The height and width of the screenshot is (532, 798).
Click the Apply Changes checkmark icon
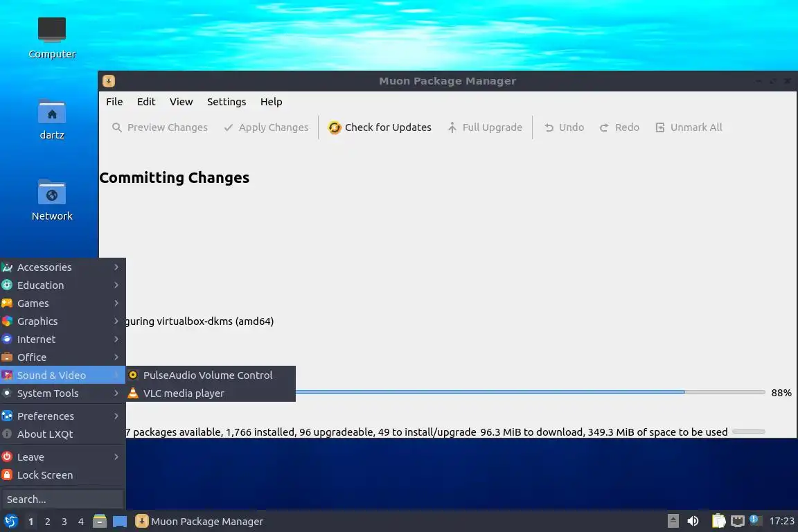click(229, 127)
